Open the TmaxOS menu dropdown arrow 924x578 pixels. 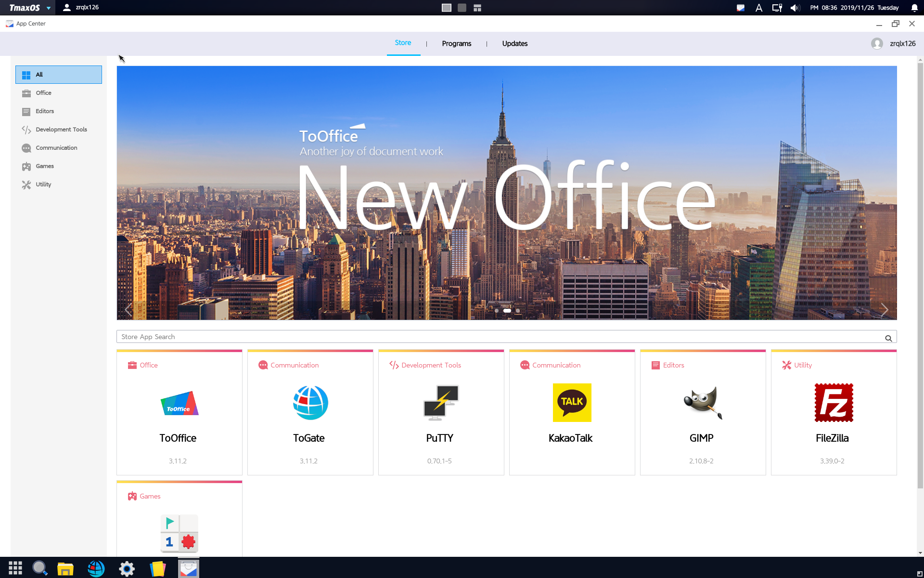pyautogui.click(x=49, y=8)
